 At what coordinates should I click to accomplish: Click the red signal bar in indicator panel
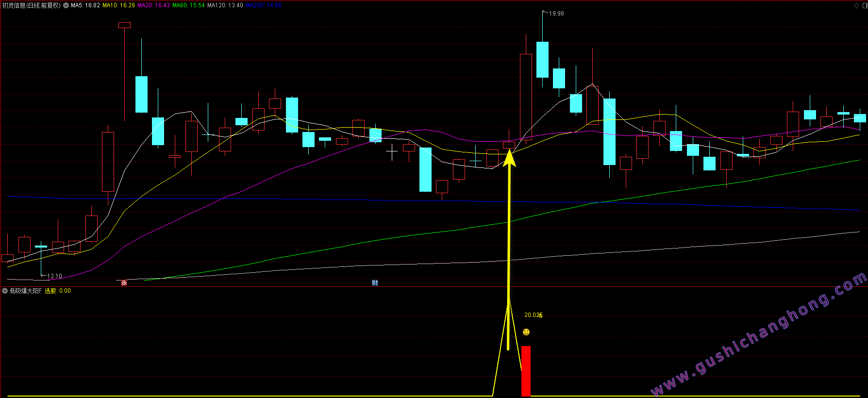click(x=526, y=371)
